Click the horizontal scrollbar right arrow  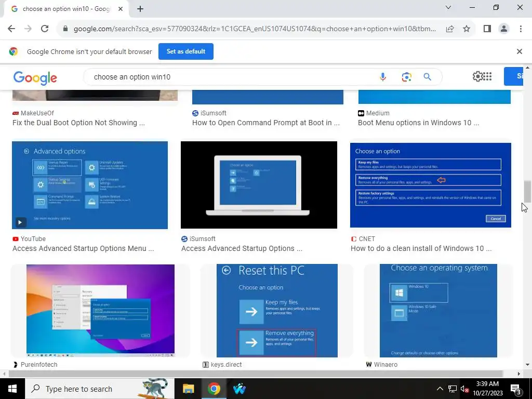click(519, 374)
